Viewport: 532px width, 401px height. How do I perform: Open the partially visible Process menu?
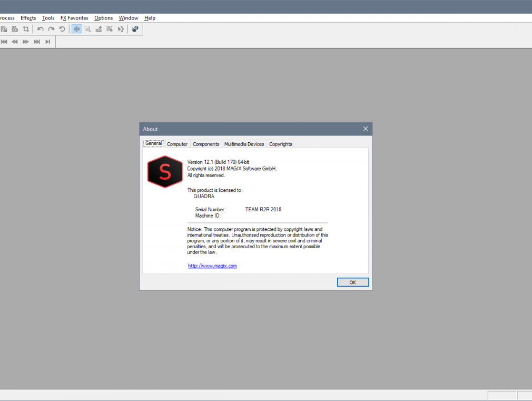(x=7, y=18)
